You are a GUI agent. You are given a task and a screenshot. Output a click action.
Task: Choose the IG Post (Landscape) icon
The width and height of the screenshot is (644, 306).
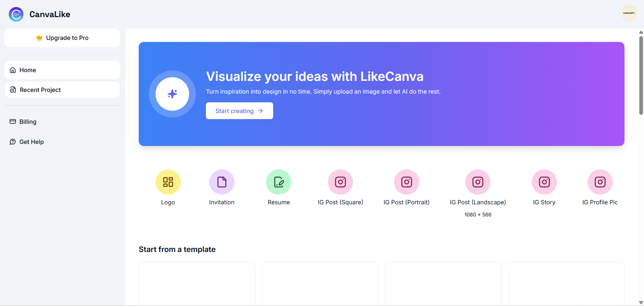[478, 182]
